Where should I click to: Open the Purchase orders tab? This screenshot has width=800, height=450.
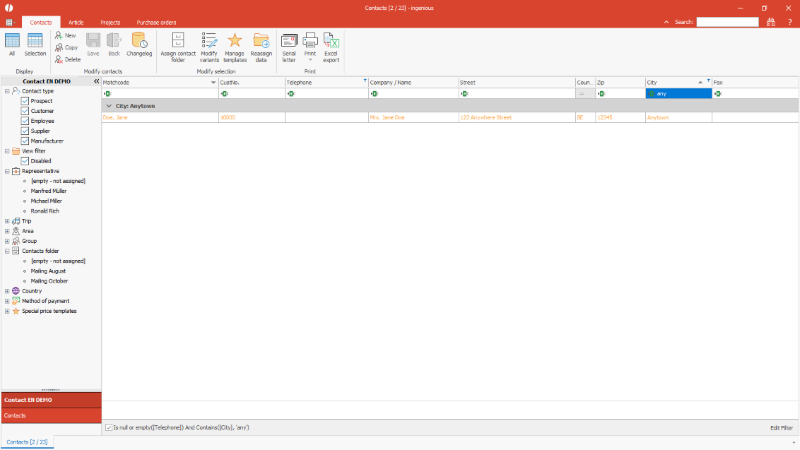pos(156,21)
